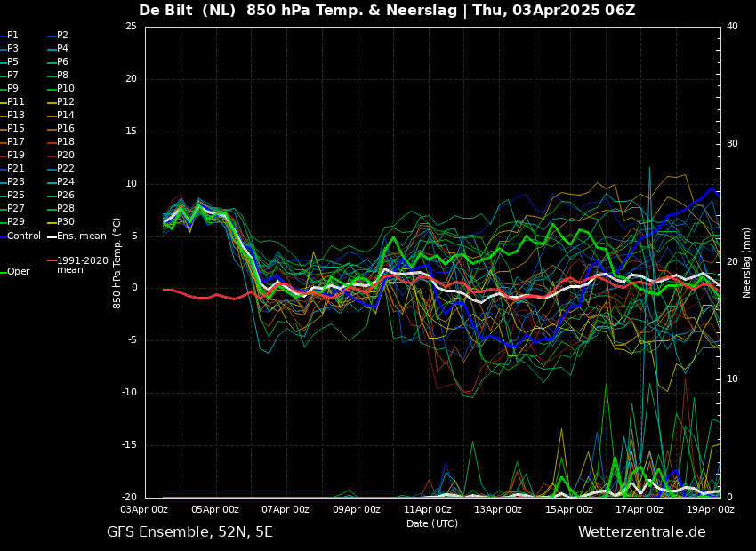Select the P30 legend entry
Image resolution: width=756 pixels, height=551 pixels.
pyautogui.click(x=66, y=222)
